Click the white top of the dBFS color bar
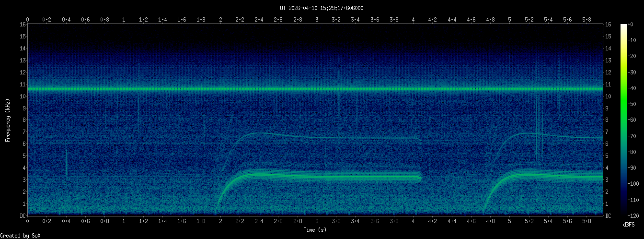The width and height of the screenshot is (644, 239). [x=623, y=26]
